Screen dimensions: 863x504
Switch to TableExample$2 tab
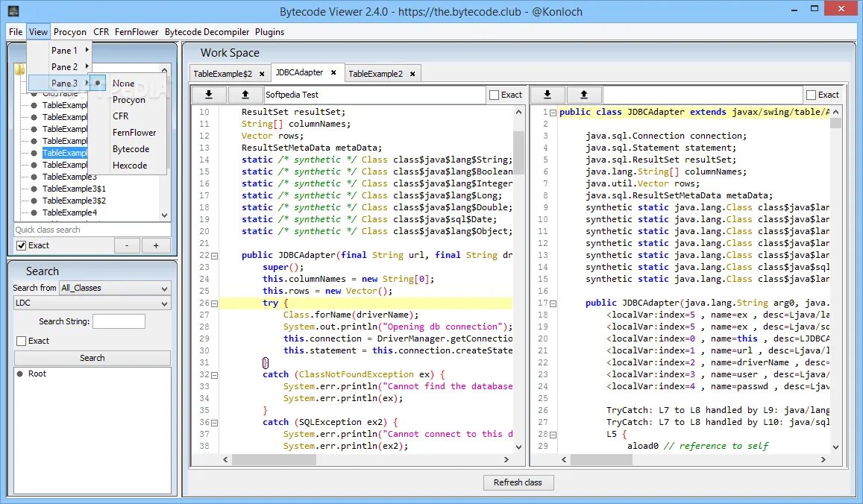coord(223,74)
